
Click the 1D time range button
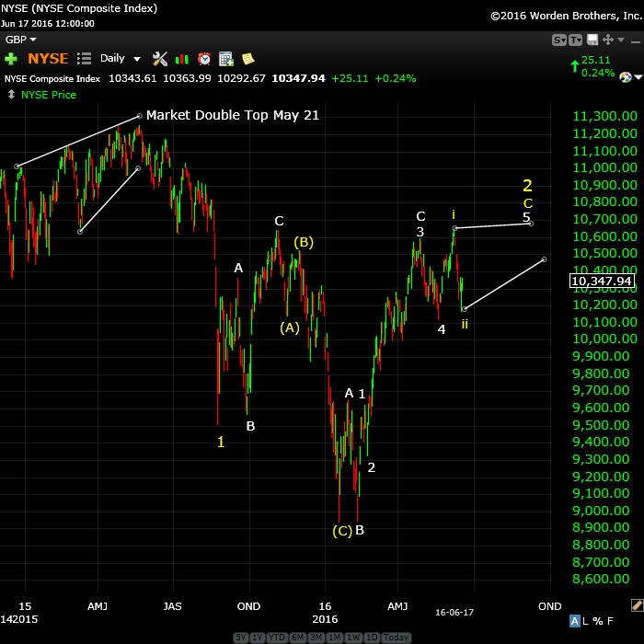point(372,637)
